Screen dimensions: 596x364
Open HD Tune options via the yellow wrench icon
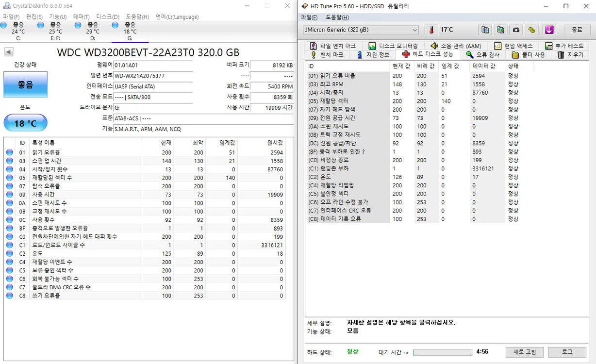pos(531,30)
